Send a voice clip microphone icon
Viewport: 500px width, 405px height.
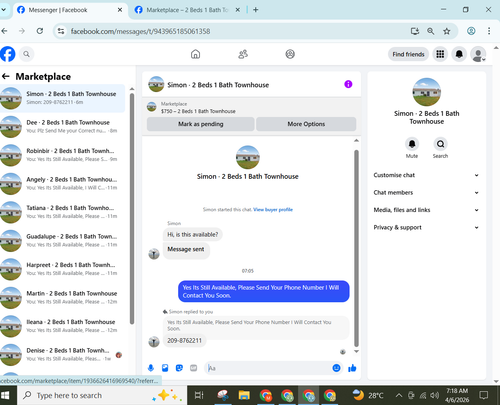(x=151, y=368)
